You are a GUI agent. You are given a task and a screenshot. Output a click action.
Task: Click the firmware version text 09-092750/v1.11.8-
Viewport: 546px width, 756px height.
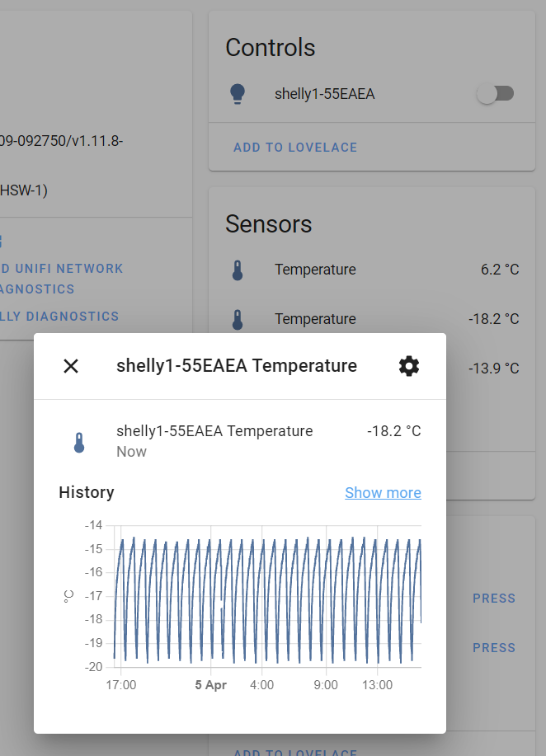click(x=61, y=141)
